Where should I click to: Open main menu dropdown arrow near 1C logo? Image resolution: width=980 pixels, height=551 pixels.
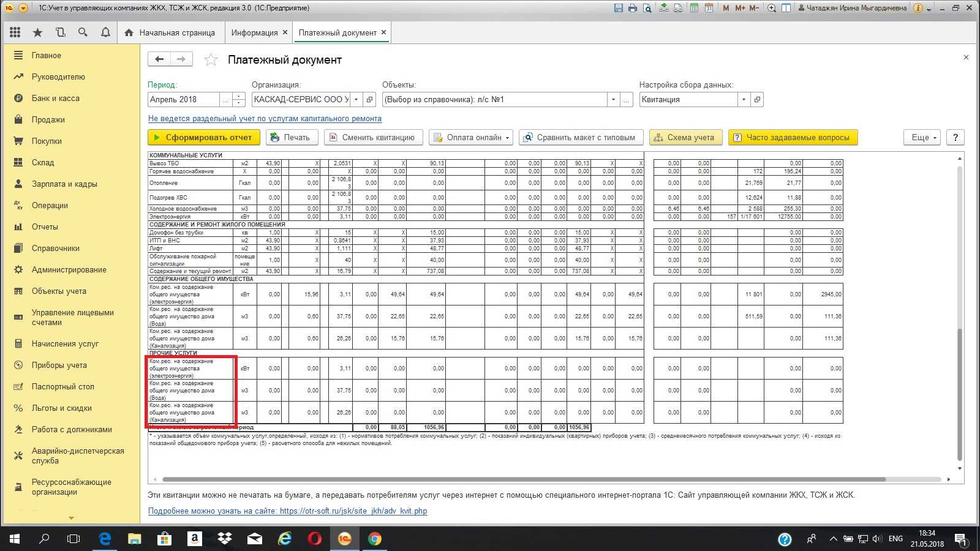(x=23, y=8)
